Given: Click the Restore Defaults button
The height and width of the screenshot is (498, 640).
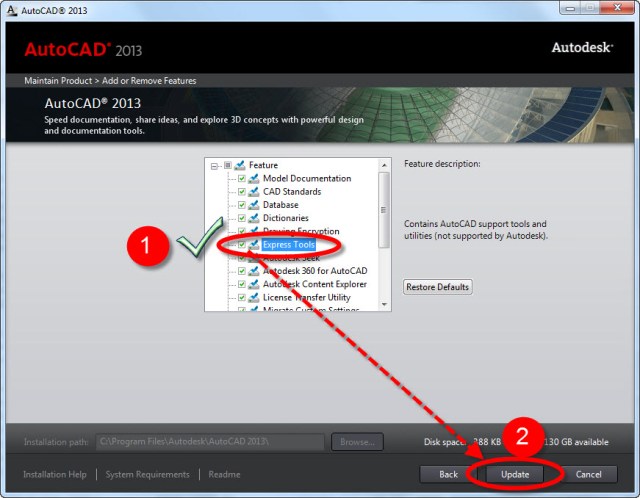Looking at the screenshot, I should click(437, 287).
